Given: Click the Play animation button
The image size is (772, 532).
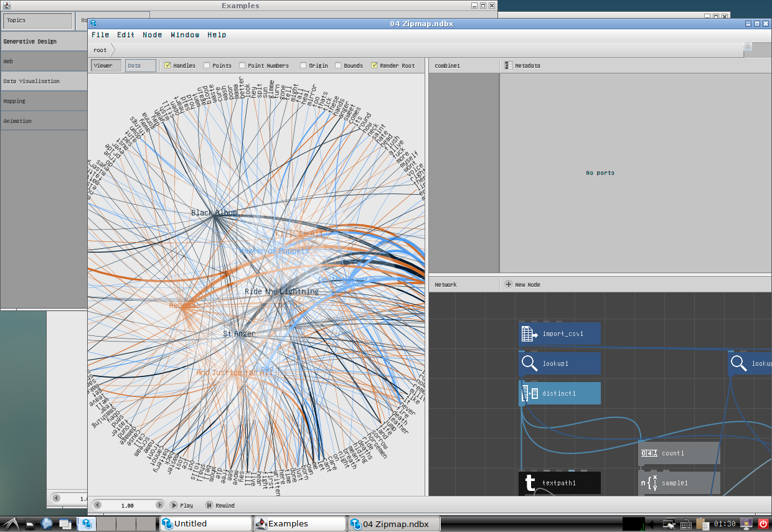Looking at the screenshot, I should pyautogui.click(x=182, y=505).
